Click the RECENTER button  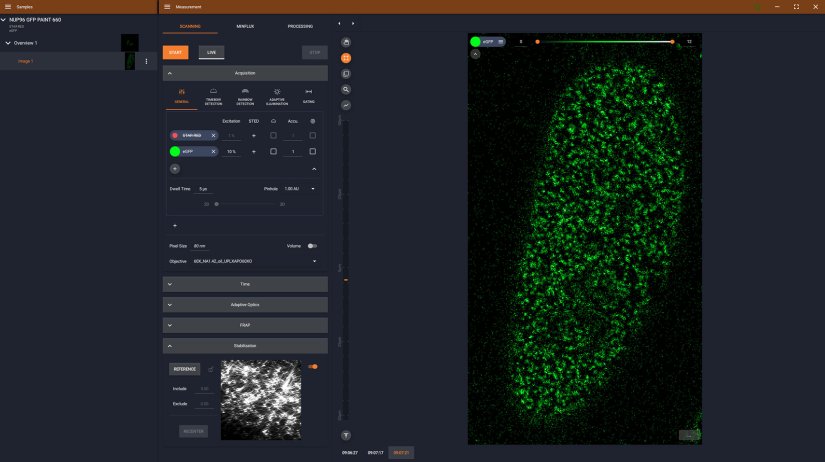pos(194,431)
